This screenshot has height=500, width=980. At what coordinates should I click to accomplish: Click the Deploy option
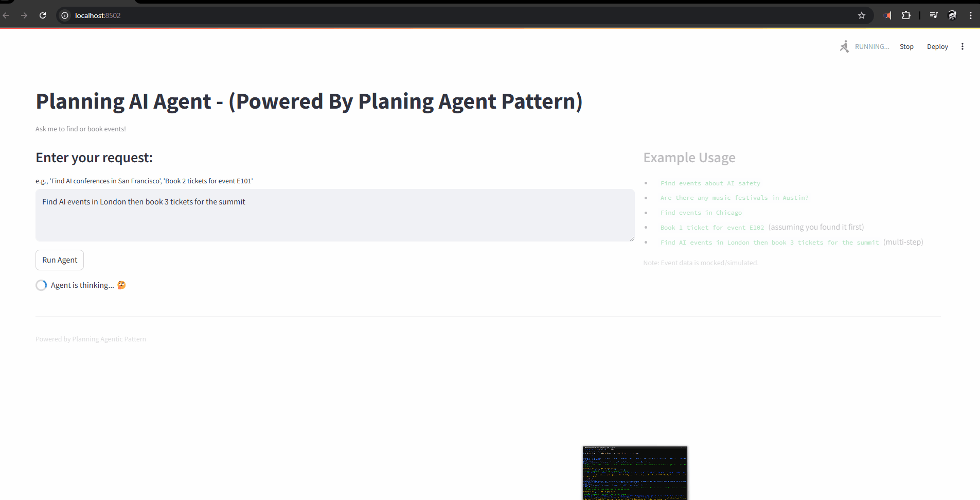937,46
